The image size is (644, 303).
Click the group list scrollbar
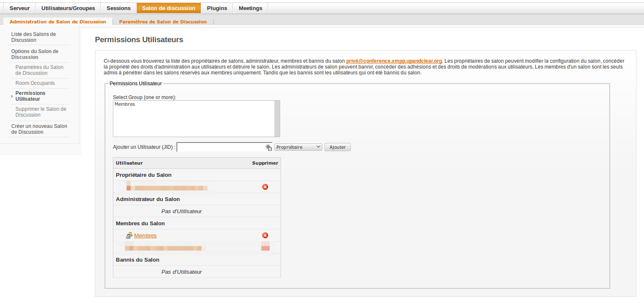(x=277, y=119)
